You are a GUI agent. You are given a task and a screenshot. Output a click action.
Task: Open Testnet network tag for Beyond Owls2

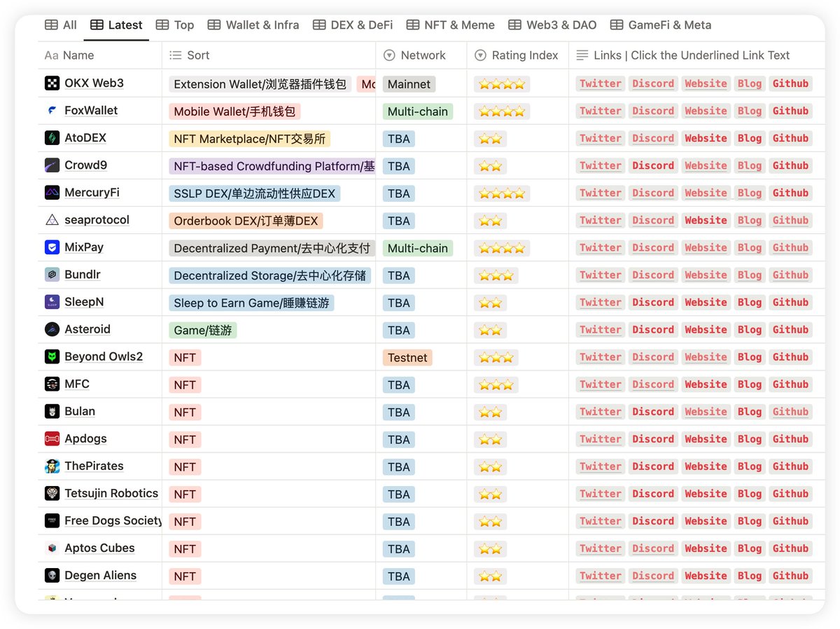pos(407,357)
